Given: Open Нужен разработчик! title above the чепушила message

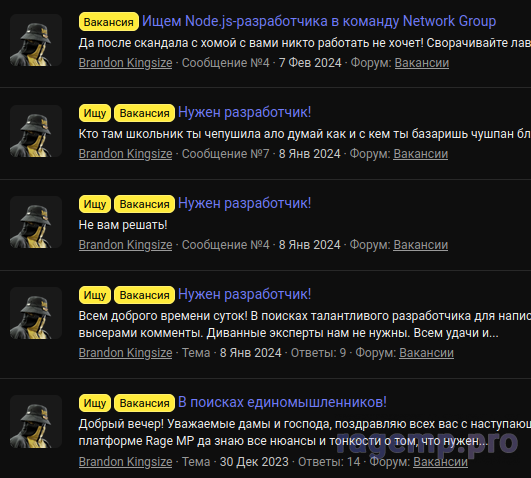Looking at the screenshot, I should (x=244, y=112).
